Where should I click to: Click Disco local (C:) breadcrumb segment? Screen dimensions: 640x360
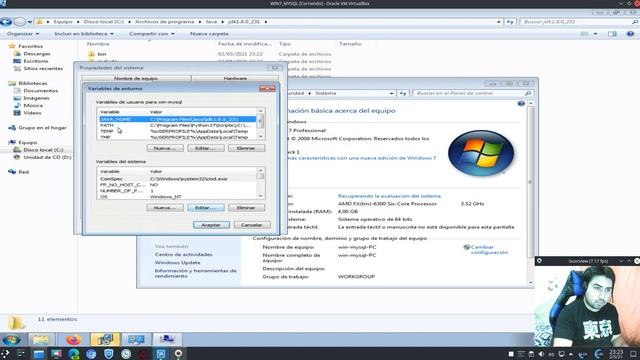(104, 22)
